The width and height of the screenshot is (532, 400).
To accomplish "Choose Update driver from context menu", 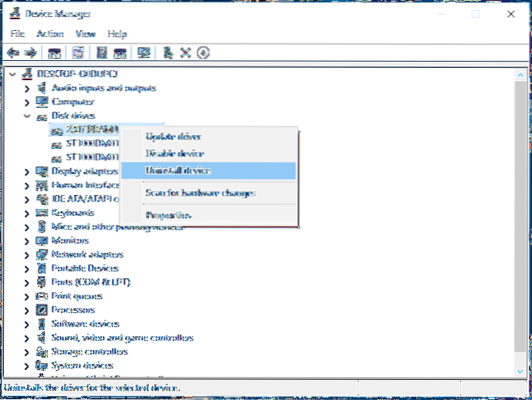I will pyautogui.click(x=208, y=136).
